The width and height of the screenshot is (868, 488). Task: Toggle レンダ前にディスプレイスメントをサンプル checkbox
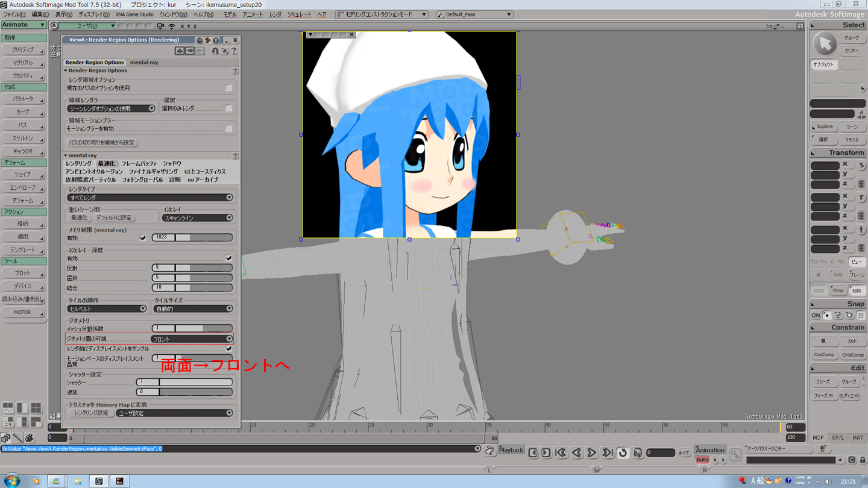[x=228, y=348]
